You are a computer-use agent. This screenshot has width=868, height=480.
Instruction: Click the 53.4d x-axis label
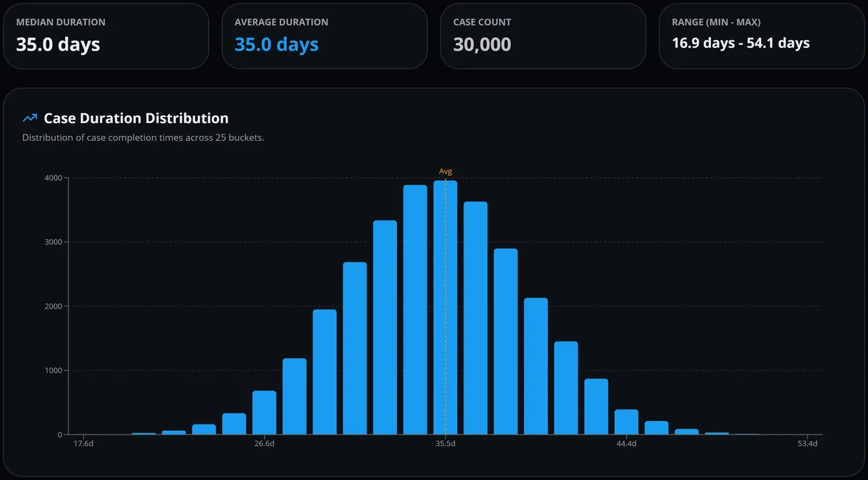(x=807, y=444)
